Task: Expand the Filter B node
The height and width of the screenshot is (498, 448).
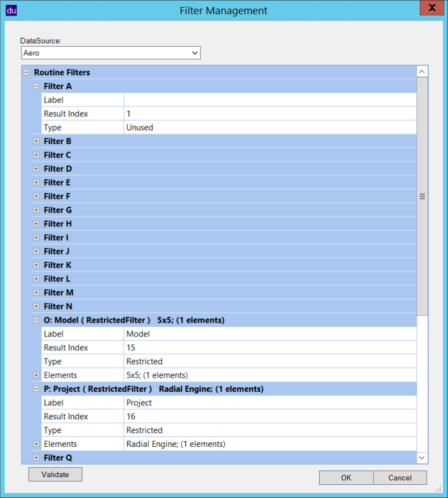Action: click(x=36, y=142)
